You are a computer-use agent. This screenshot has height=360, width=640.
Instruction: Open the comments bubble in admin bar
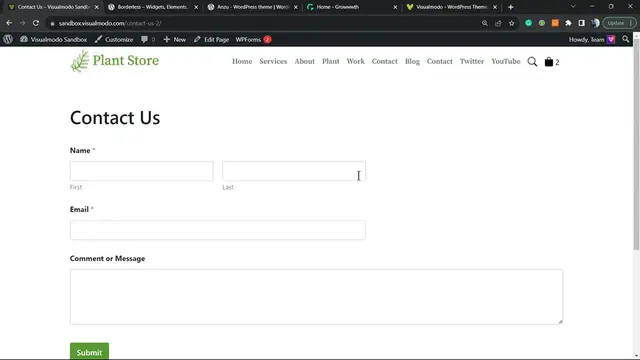(148, 39)
